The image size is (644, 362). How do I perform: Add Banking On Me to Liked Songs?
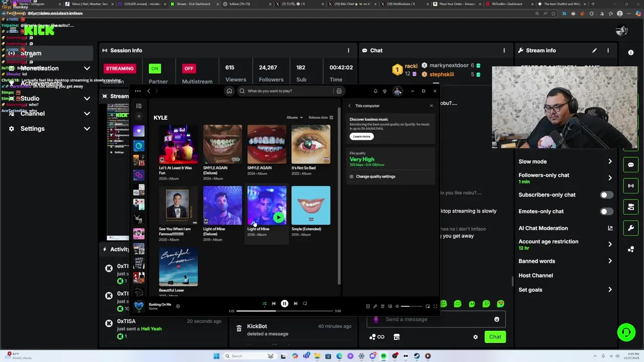[x=178, y=306]
